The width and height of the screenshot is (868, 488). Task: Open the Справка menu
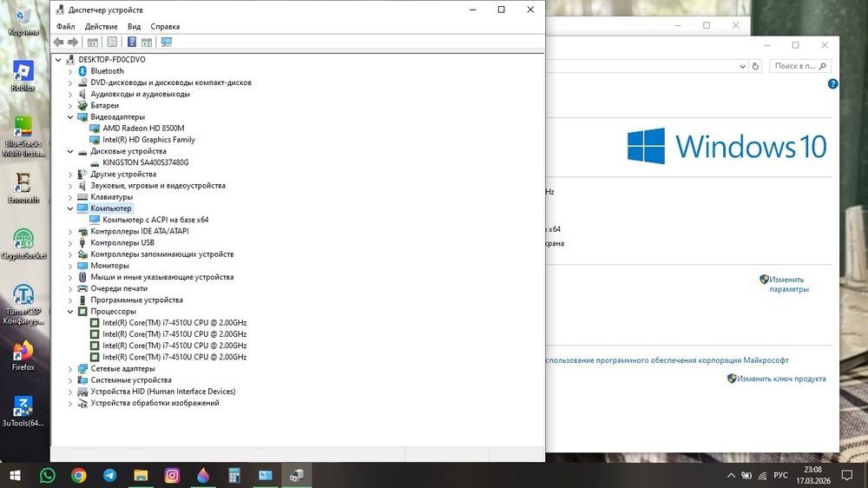pos(165,27)
